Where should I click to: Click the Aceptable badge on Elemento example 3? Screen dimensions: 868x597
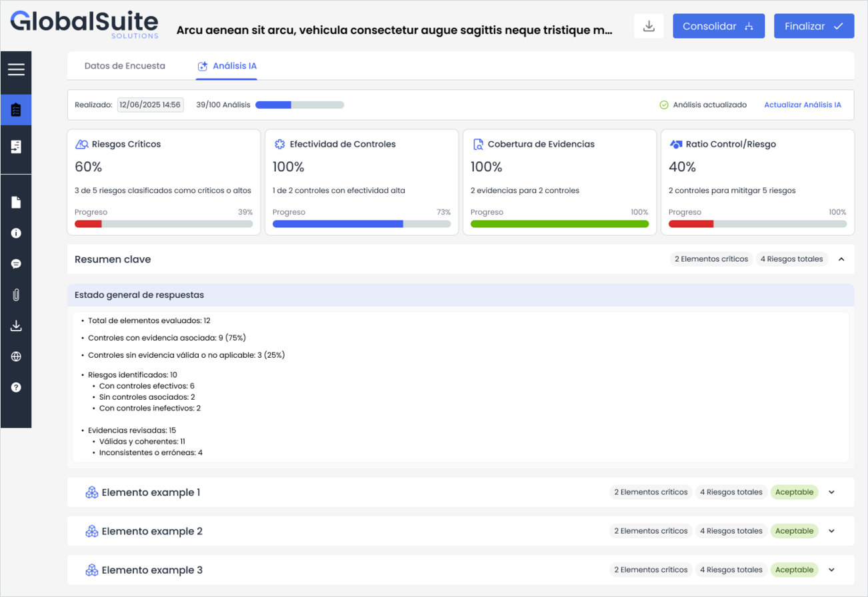pos(795,570)
